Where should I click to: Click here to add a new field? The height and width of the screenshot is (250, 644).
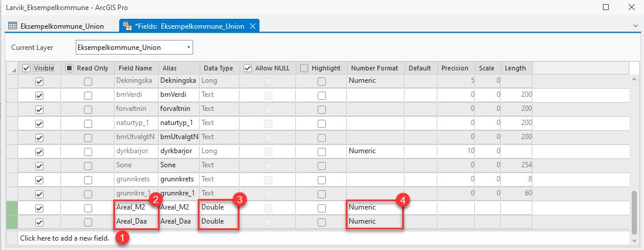[x=65, y=238]
